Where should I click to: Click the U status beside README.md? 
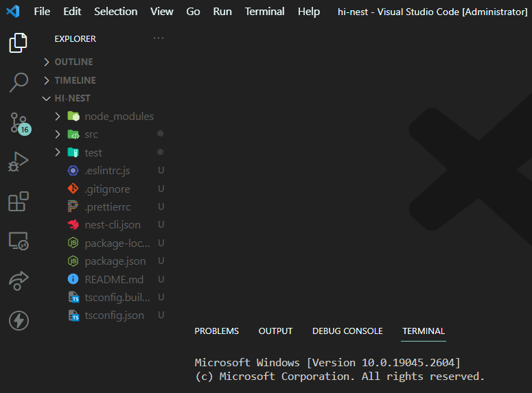tap(161, 279)
